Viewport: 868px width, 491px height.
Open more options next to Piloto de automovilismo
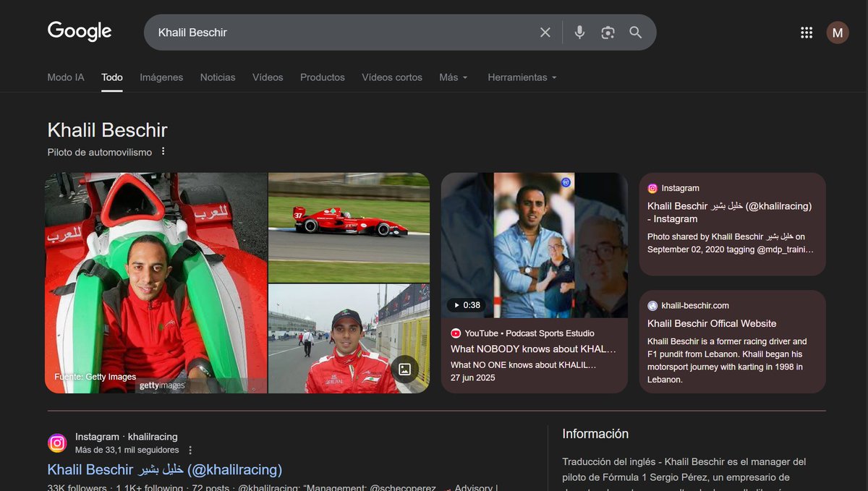coord(163,152)
